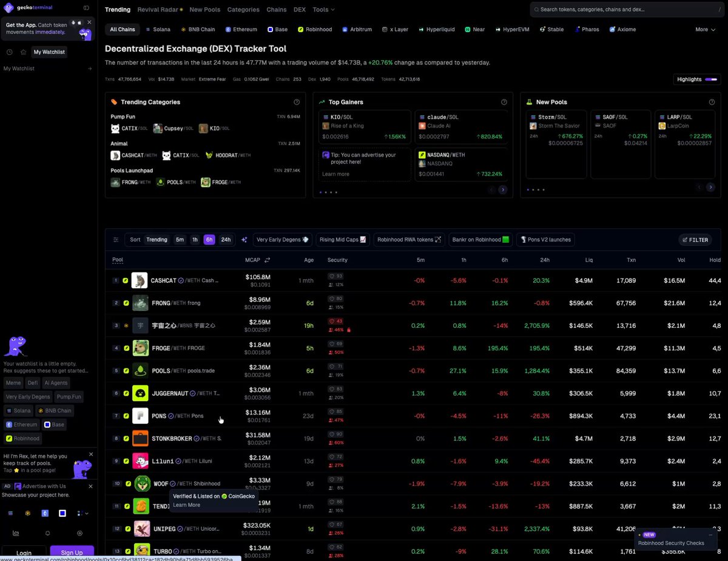Click the FILTER button

695,240
